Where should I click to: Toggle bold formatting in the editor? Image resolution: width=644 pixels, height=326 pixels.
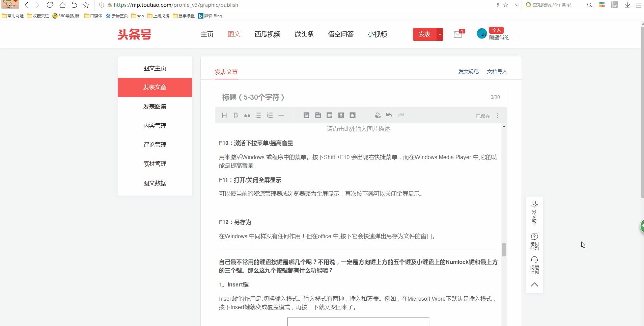pos(235,115)
